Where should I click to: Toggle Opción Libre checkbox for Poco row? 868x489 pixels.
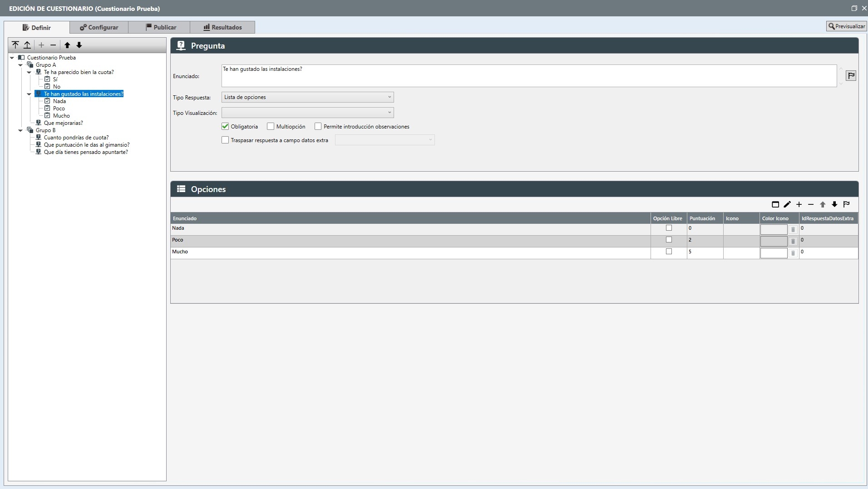tap(669, 240)
